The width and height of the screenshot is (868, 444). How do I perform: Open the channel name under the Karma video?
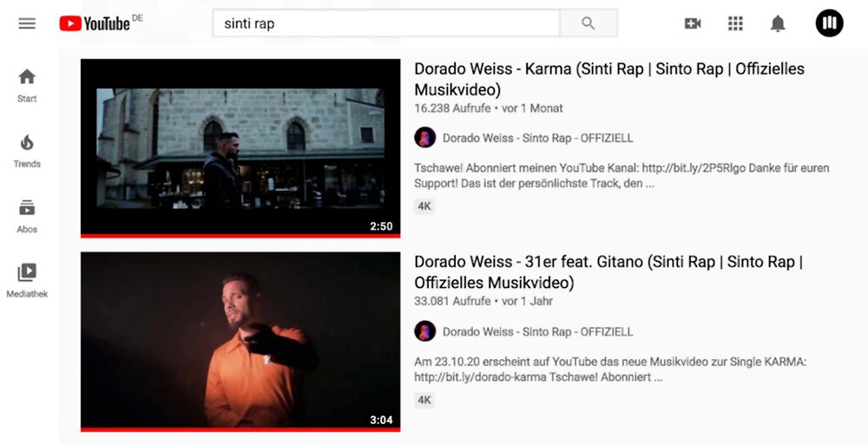(537, 138)
